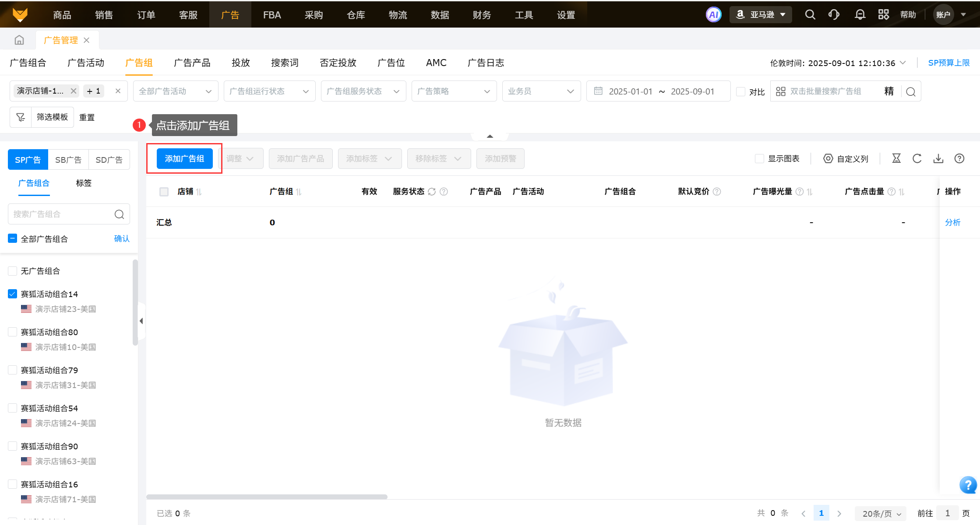
Task: Click the AI assistant icon in top bar
Action: pos(713,15)
